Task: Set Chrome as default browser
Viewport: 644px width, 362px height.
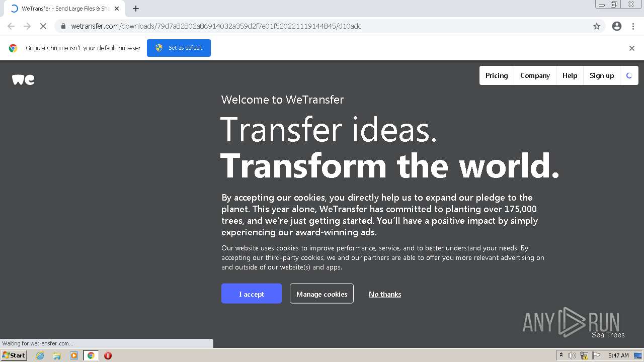Action: point(179,48)
